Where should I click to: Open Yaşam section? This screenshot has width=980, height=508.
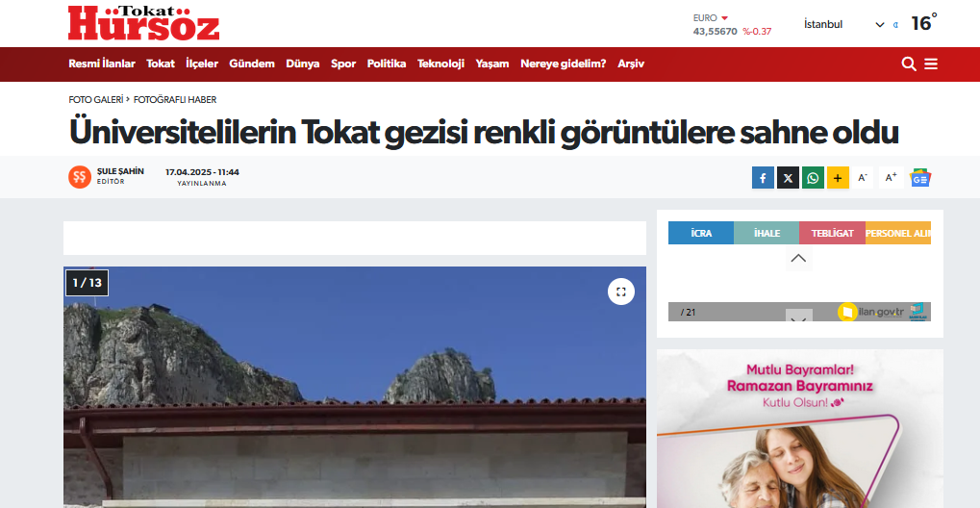(x=491, y=63)
